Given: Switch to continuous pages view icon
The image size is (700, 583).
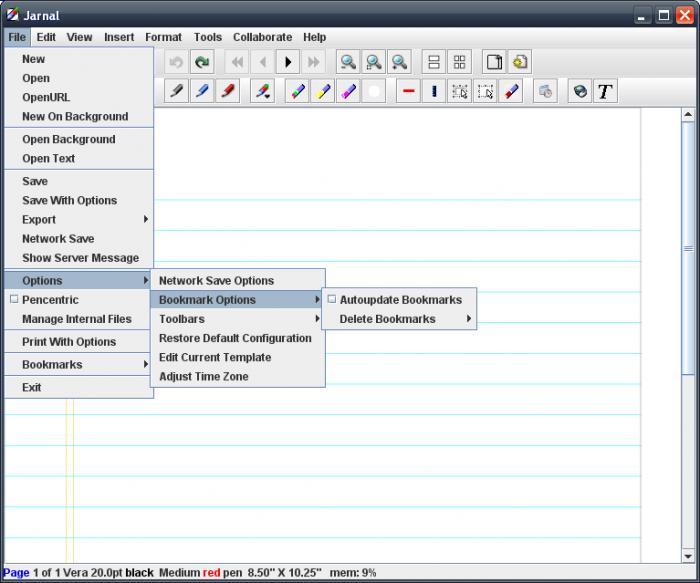Looking at the screenshot, I should pyautogui.click(x=434, y=62).
